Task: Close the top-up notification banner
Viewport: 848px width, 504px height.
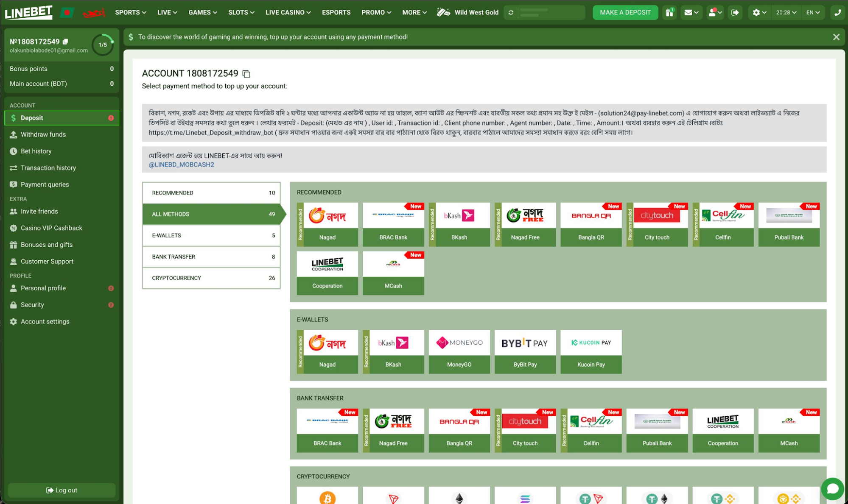Action: click(x=836, y=37)
